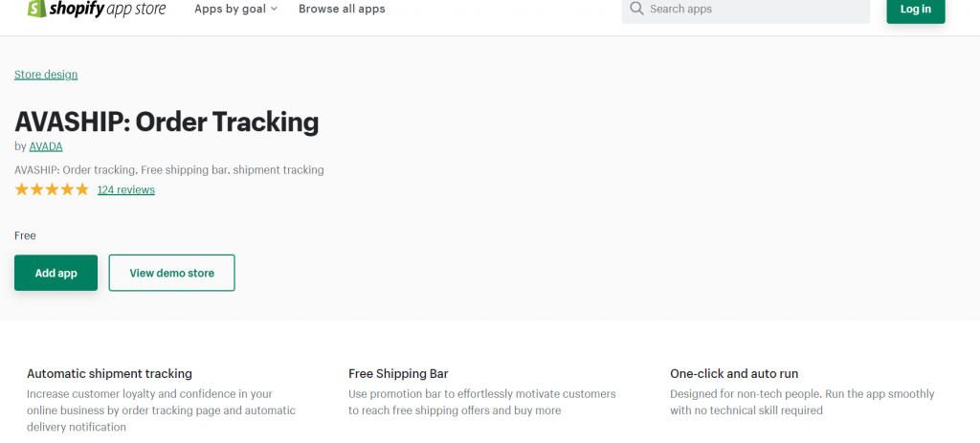Image resolution: width=980 pixels, height=443 pixels.
Task: View the 124 reviews link
Action: (126, 189)
